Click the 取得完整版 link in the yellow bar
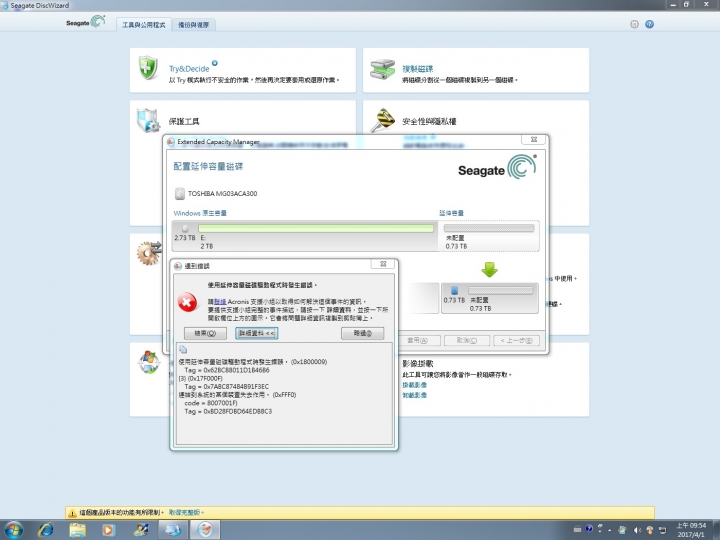This screenshot has width=720, height=540. tap(185, 512)
